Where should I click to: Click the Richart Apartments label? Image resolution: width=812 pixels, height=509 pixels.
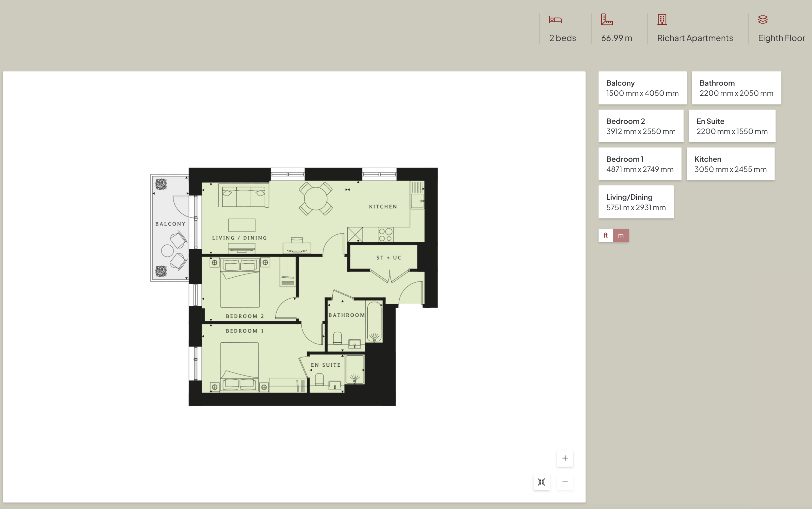click(695, 38)
